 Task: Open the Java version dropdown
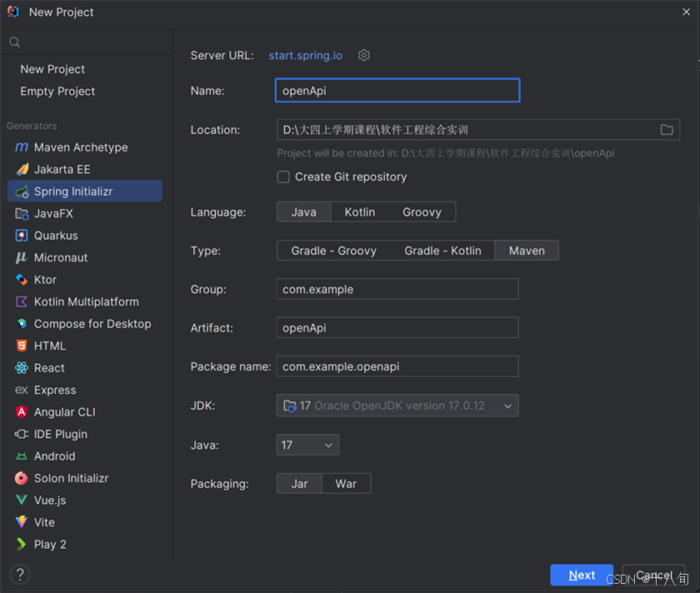click(x=307, y=445)
